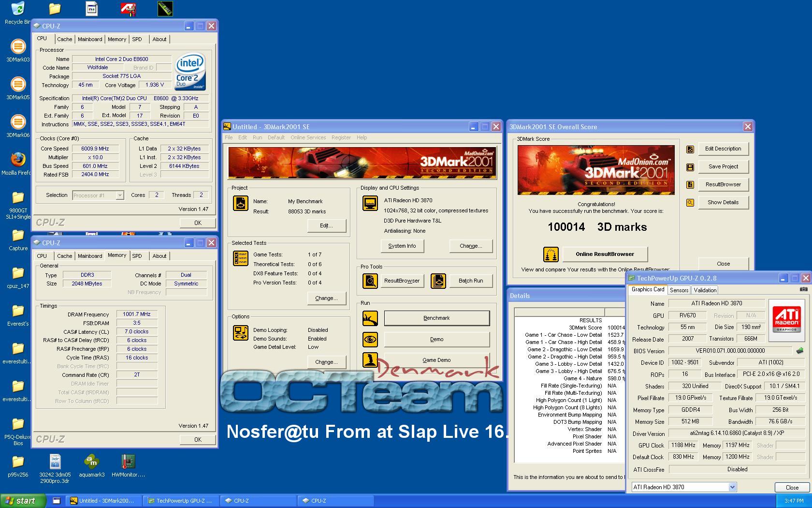Open the Windows start menu
Image resolution: width=812 pixels, height=508 pixels.
pyautogui.click(x=23, y=501)
